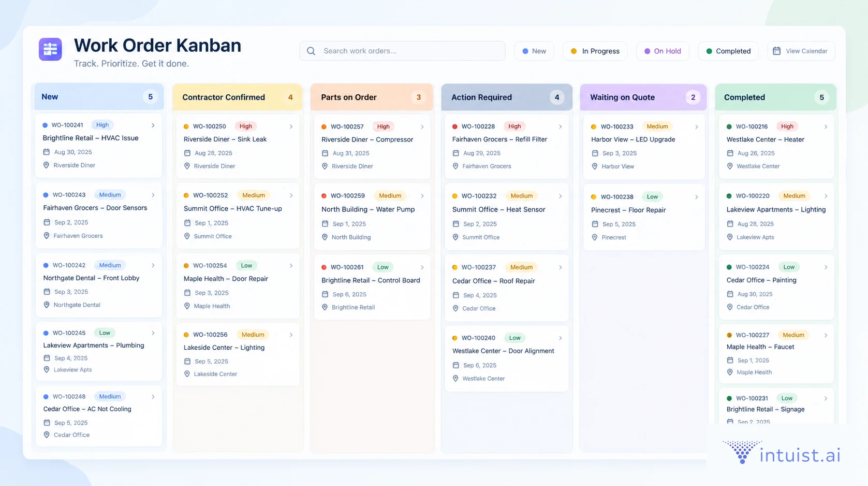Click the Maple Health location on WO-100254
868x486 pixels.
click(212, 306)
